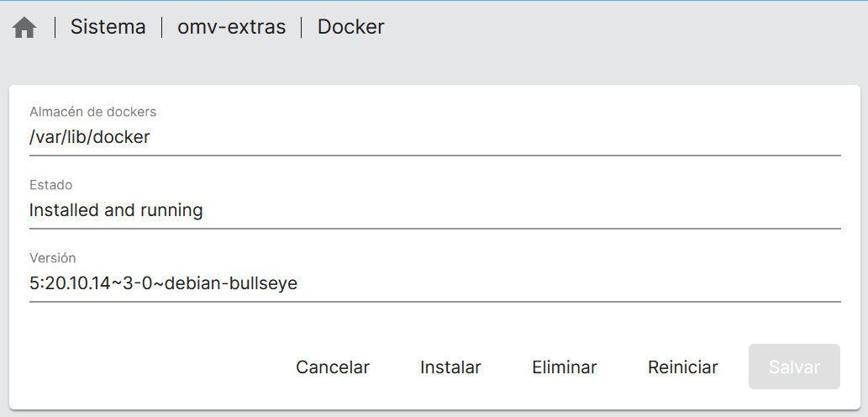
Task: Click the divider between Sistema and omv-extras
Action: pyautogui.click(x=161, y=27)
